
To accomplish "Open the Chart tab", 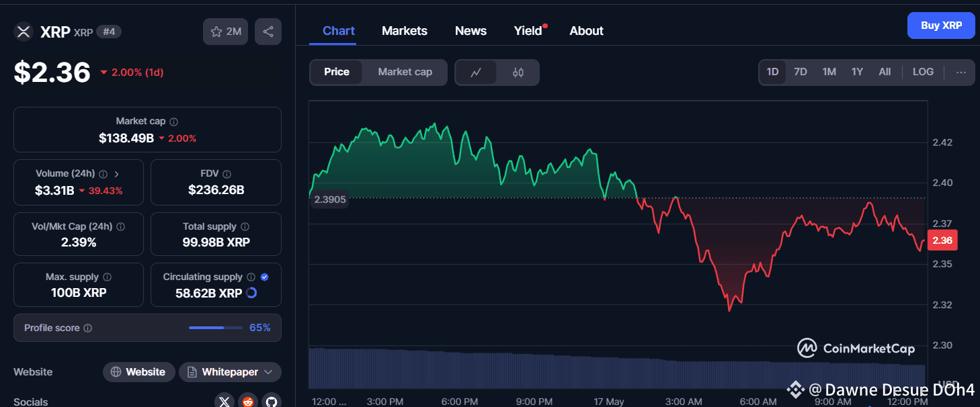I will [x=339, y=31].
